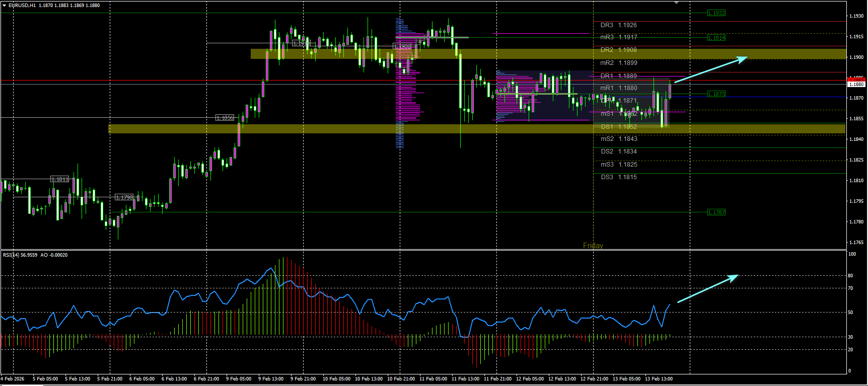Viewport: 868px width, 386px height.
Task: Click the green 1.1914 level tag
Action: coord(716,38)
